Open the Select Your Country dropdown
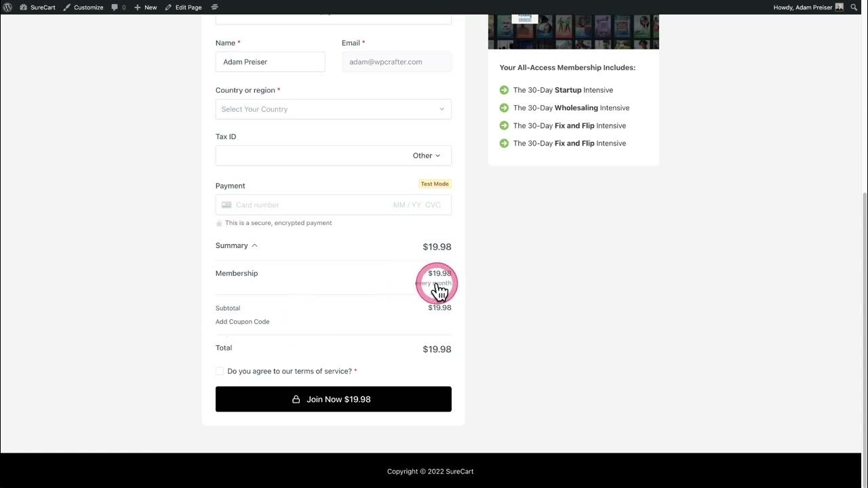This screenshot has width=868, height=488. pos(334,109)
